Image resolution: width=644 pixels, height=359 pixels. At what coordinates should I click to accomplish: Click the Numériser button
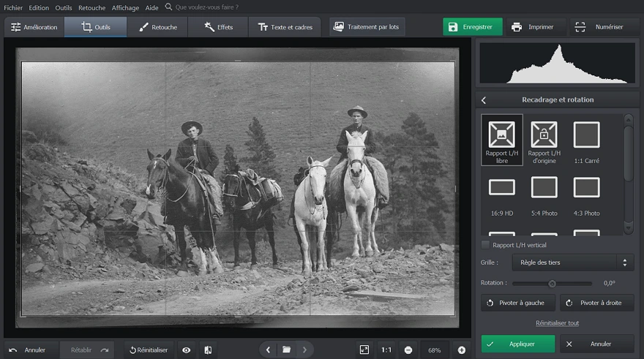pos(602,26)
